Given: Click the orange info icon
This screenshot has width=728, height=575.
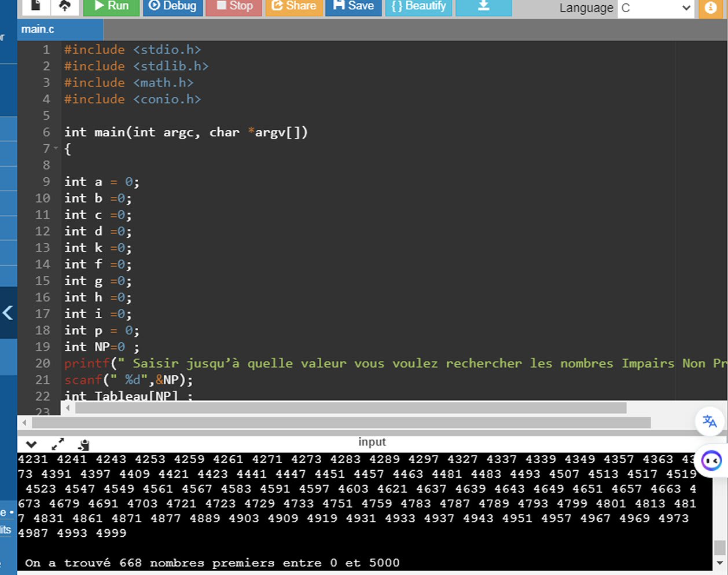Looking at the screenshot, I should point(710,8).
